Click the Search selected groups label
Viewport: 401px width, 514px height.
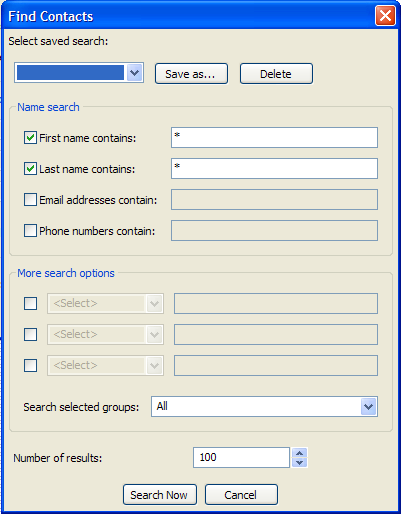click(x=81, y=407)
